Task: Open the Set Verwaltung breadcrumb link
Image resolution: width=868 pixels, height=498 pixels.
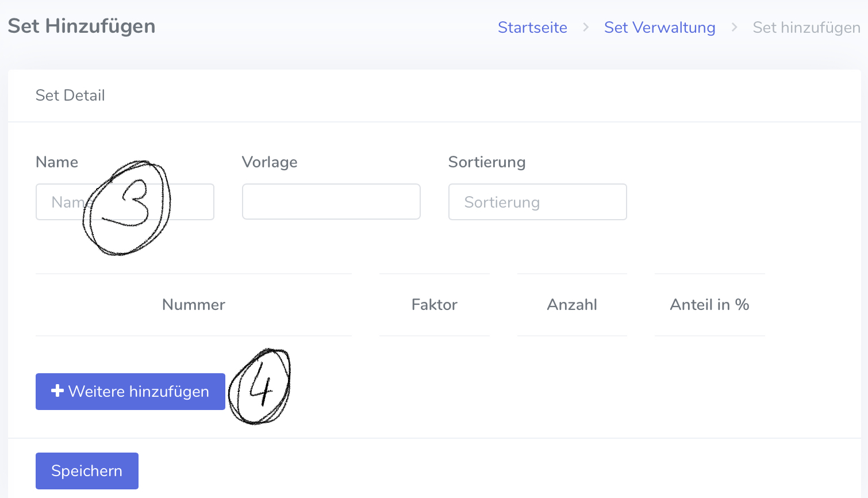Action: pos(659,27)
